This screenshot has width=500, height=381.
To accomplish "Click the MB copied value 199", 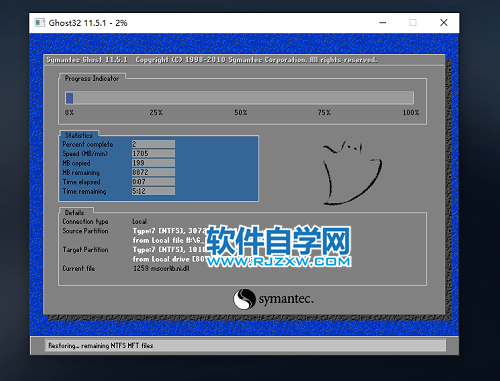I will point(153,163).
